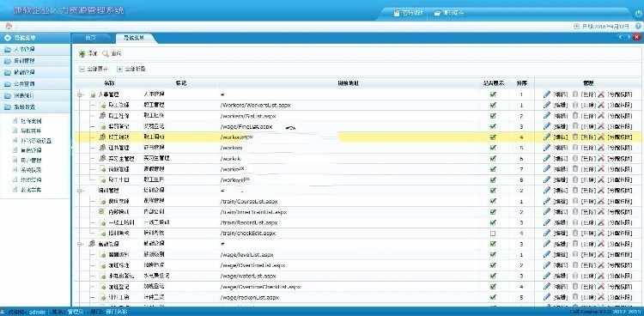The width and height of the screenshot is (644, 316).
Task: Switch to the first tab 首页
Action: coord(91,38)
